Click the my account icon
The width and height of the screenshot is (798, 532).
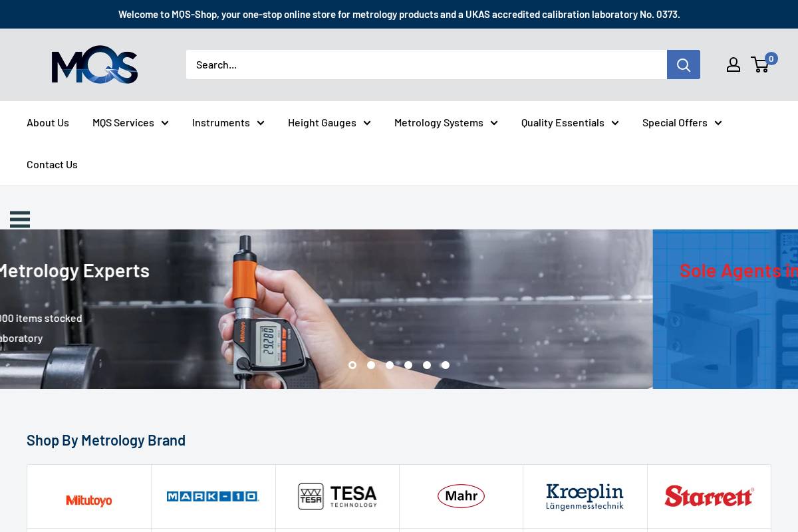click(733, 65)
